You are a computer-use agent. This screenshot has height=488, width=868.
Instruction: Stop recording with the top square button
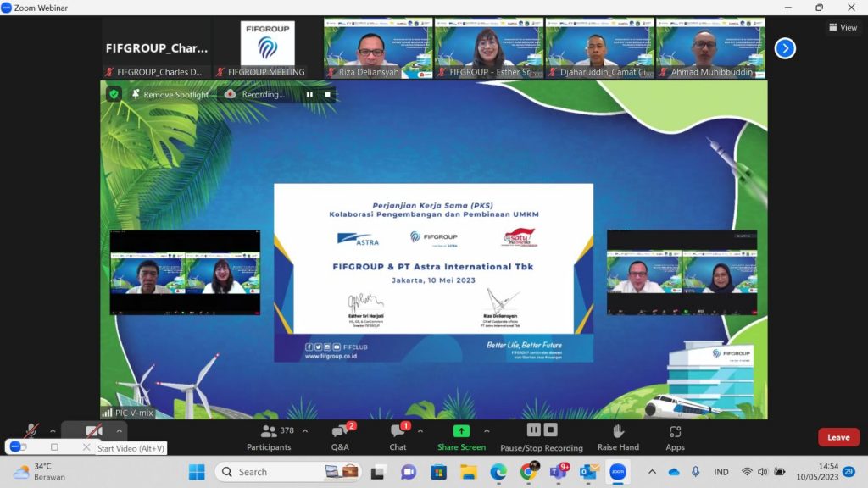coord(327,95)
